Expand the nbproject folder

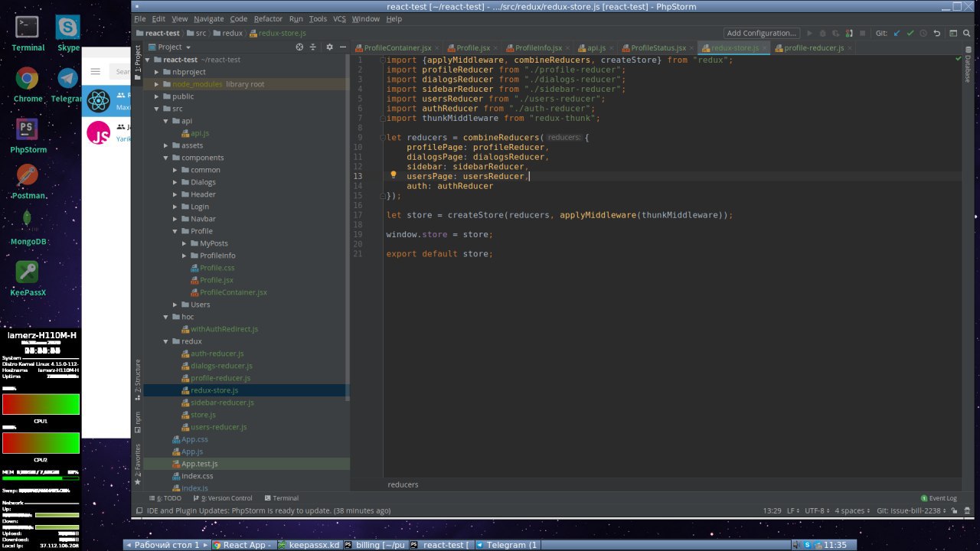pyautogui.click(x=157, y=72)
